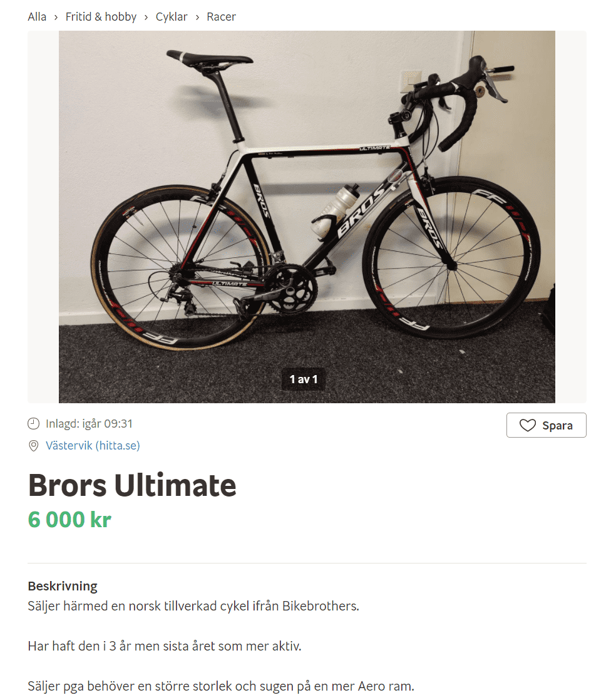Open the Fritid & hobby breadcrumb
The image size is (611, 700).
pyautogui.click(x=101, y=17)
